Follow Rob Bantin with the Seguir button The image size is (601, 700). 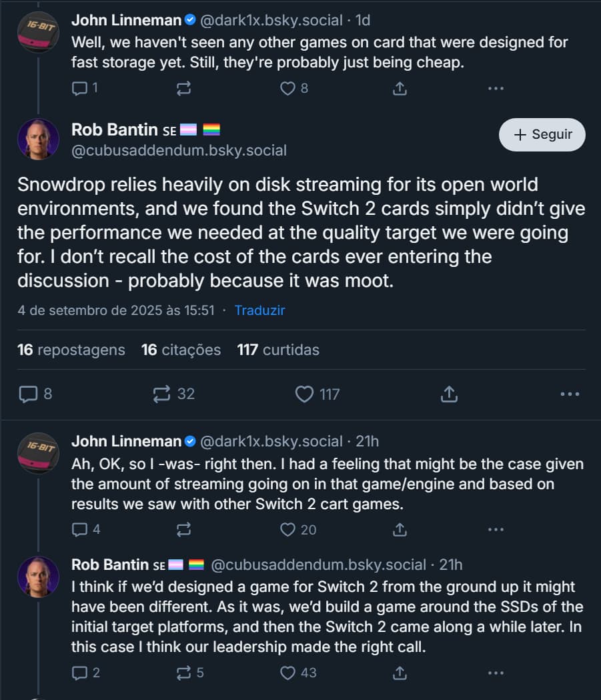[542, 134]
